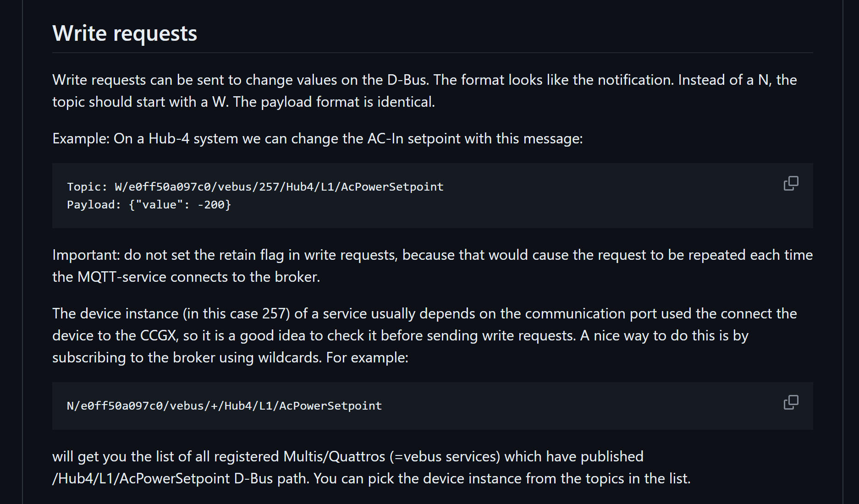Copy the wildcard topic code snippet
Screen dimensions: 859x504
[x=791, y=402]
